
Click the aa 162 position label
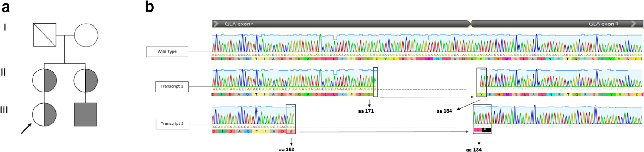pyautogui.click(x=286, y=149)
